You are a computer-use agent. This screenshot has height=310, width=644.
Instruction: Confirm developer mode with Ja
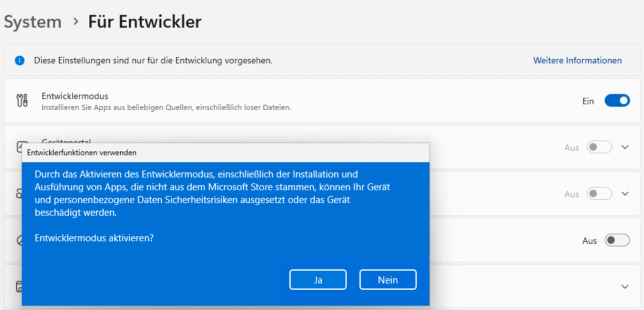tap(318, 280)
